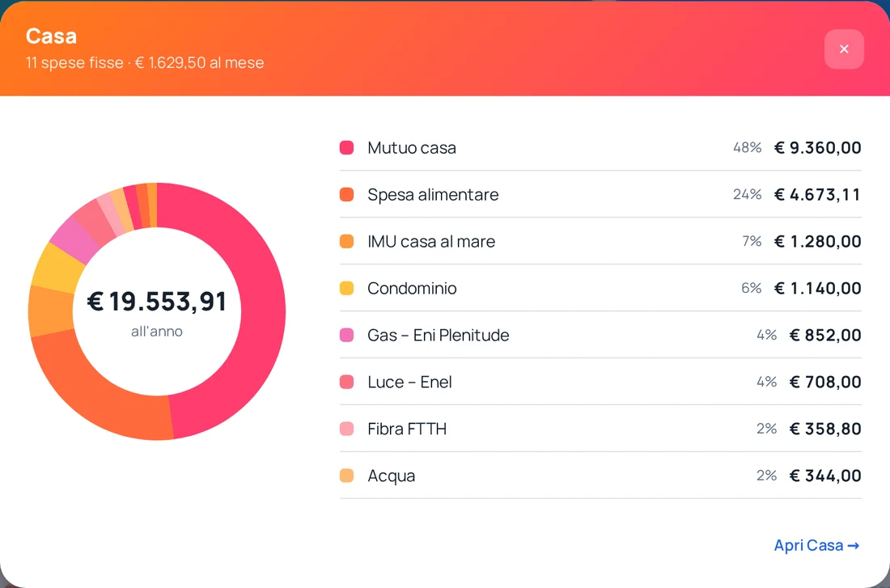Click the Gas – Eni Plenitude color dot
This screenshot has height=588, width=890.
pyautogui.click(x=347, y=335)
